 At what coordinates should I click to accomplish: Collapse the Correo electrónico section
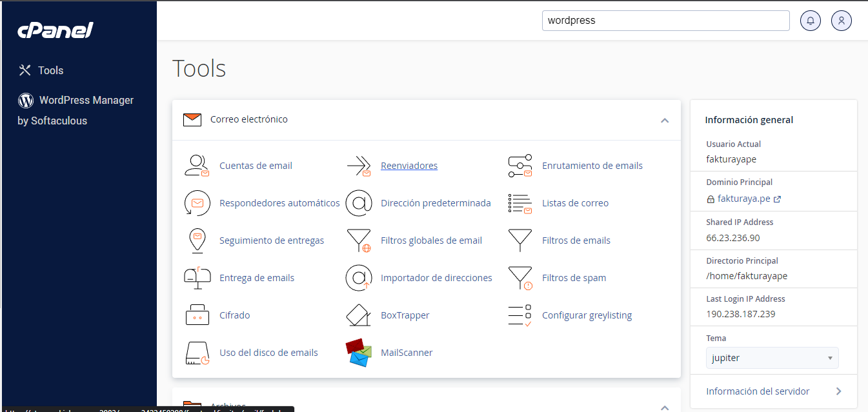pyautogui.click(x=665, y=121)
